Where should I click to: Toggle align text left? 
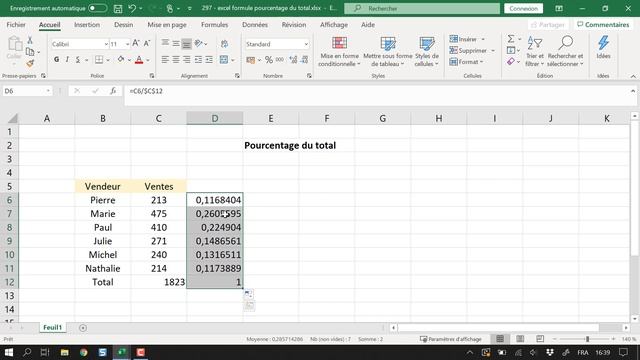(x=165, y=60)
